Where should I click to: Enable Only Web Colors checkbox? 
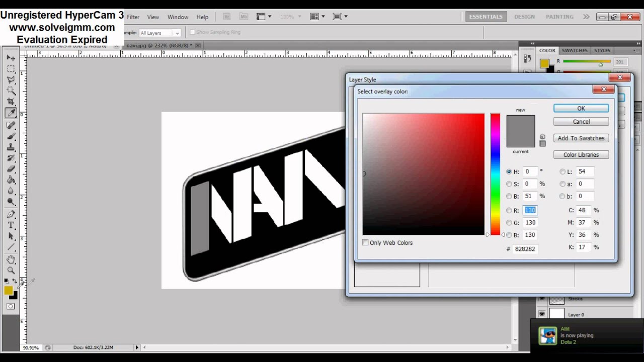365,243
